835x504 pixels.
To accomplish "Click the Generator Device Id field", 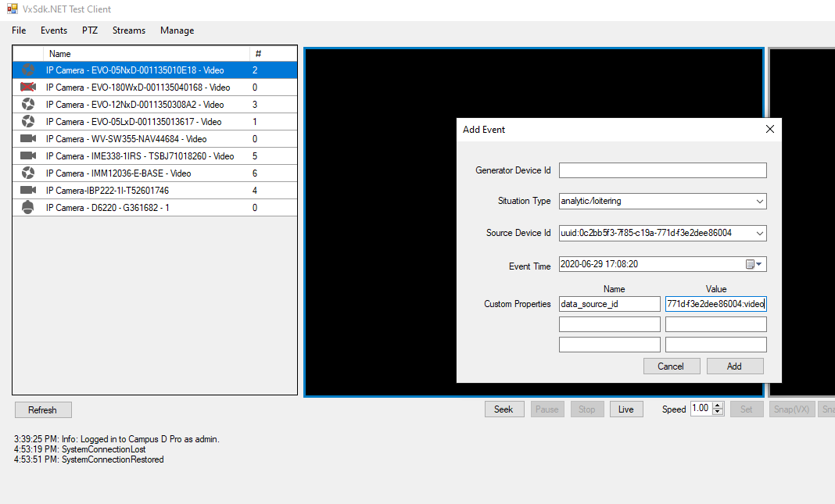I will (662, 170).
